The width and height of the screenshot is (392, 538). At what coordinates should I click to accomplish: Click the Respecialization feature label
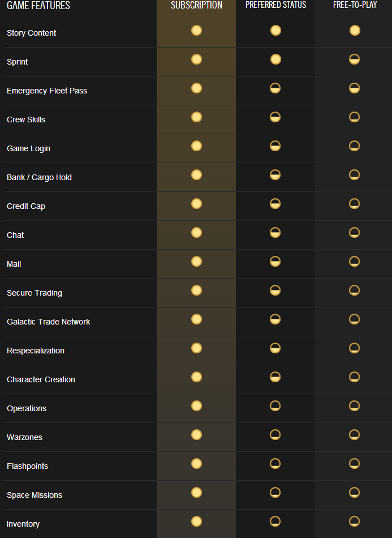(36, 351)
